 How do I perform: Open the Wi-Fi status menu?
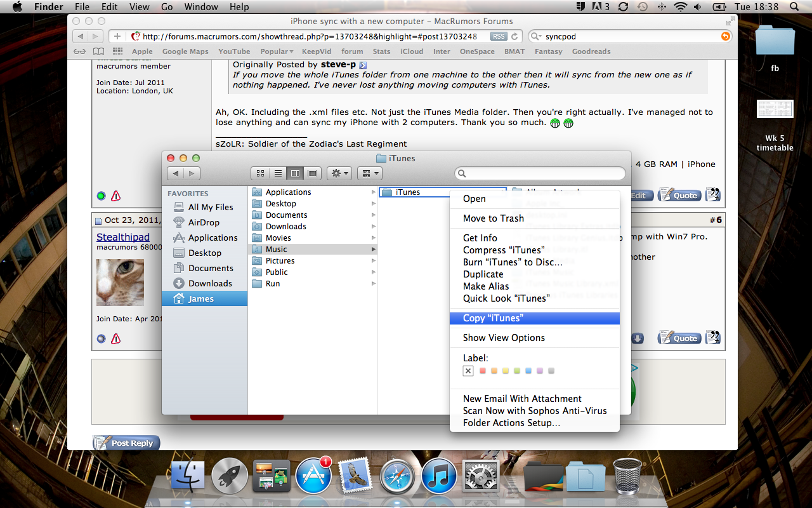coord(681,7)
